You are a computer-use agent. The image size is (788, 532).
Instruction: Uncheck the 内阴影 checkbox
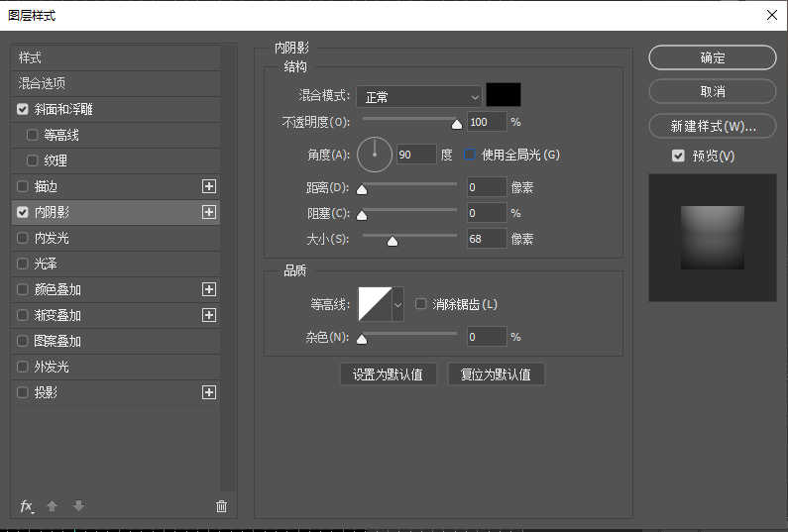(23, 212)
